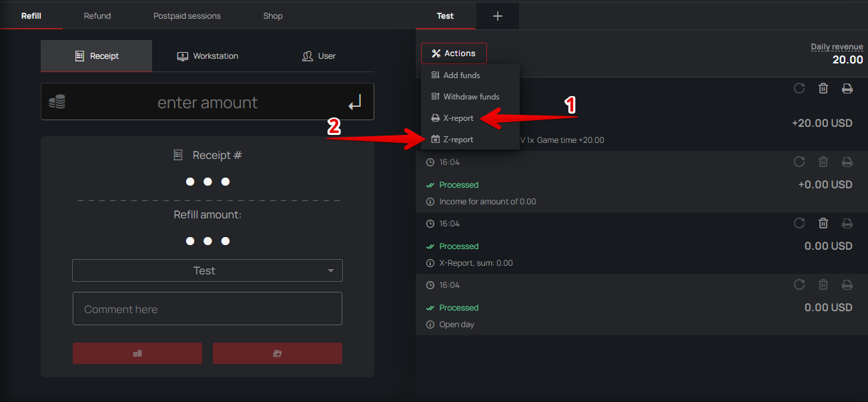Delete the X-Report sum 0.00 entry

point(823,223)
